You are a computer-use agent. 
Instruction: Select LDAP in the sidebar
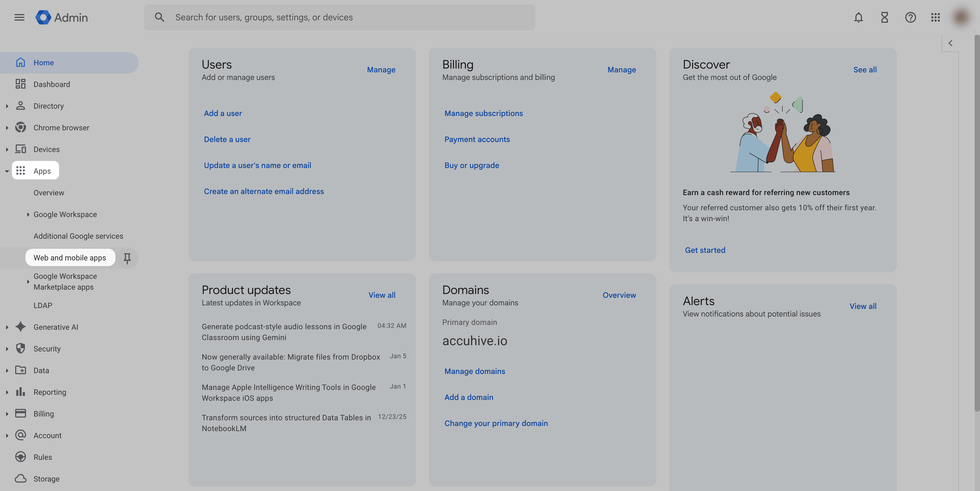[x=43, y=305]
